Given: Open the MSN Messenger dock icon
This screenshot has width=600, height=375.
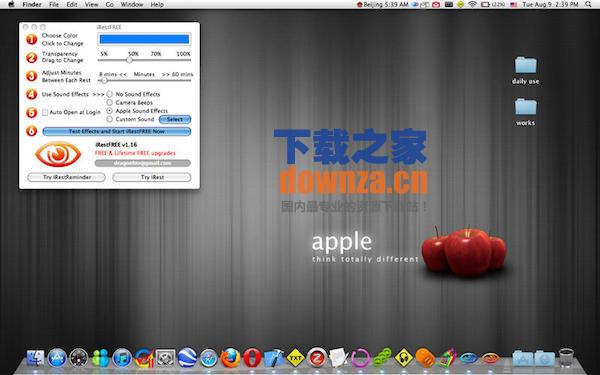Looking at the screenshot, I should click(101, 359).
